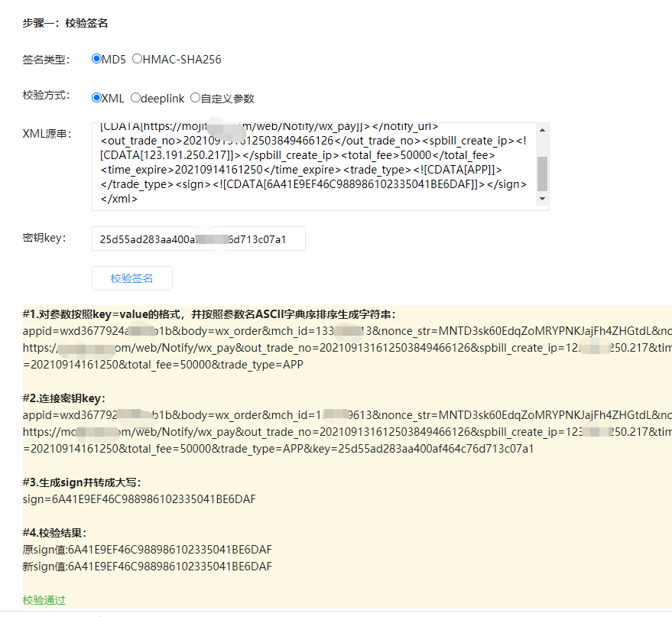Click the XML源串 label
Viewport: 672px width, 617px height.
(47, 134)
